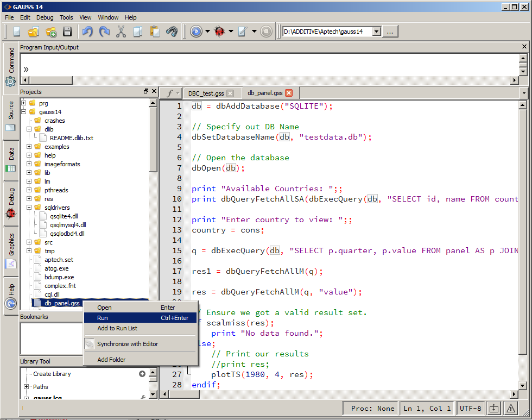The image size is (532, 420).
Task: Save the file with the floppy disk icon
Action: click(67, 32)
